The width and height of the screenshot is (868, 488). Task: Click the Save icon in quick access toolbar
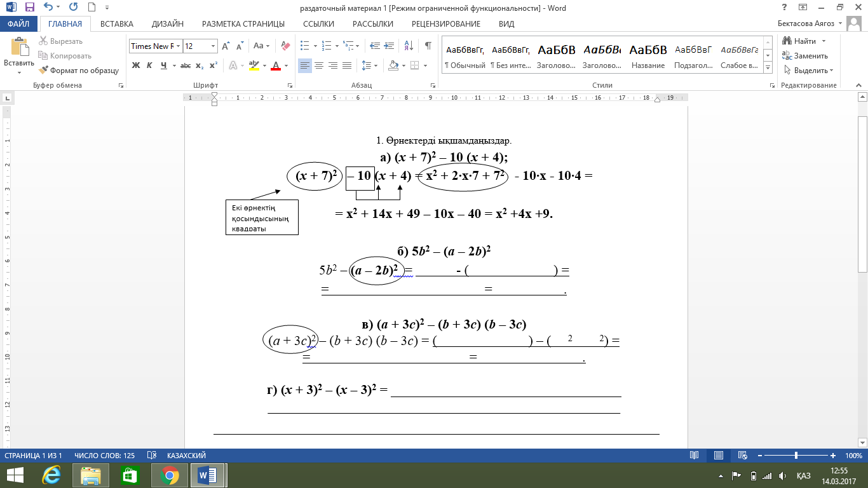tap(30, 8)
